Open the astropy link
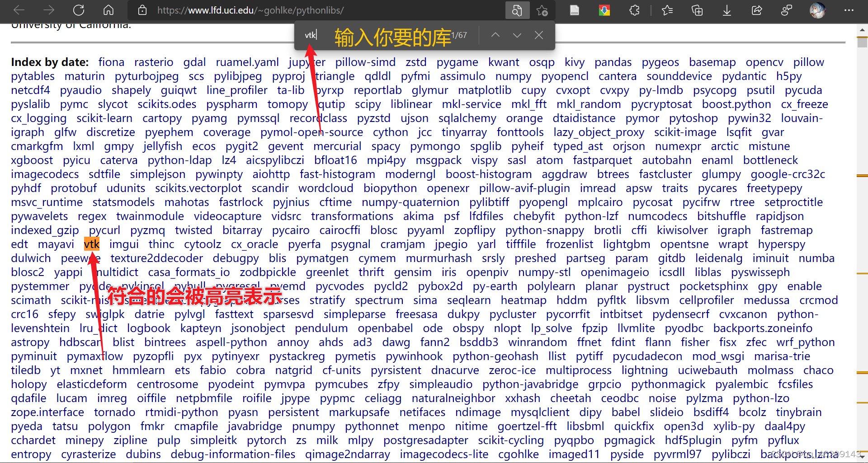The height and width of the screenshot is (463, 868). [30, 342]
